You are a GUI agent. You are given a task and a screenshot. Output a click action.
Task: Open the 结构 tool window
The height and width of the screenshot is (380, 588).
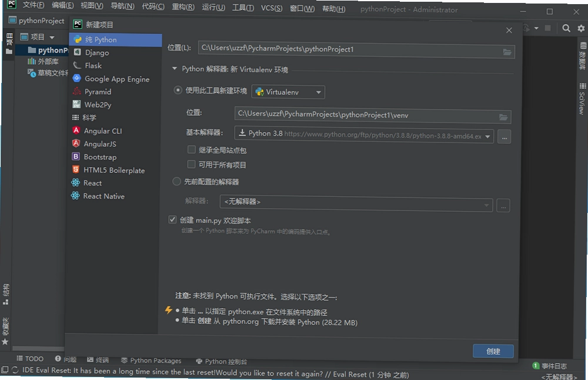[6, 295]
